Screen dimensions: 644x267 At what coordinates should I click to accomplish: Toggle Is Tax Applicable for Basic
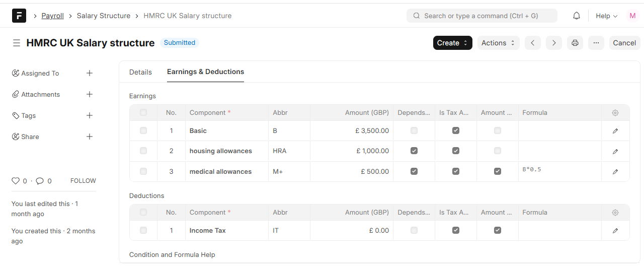(456, 130)
